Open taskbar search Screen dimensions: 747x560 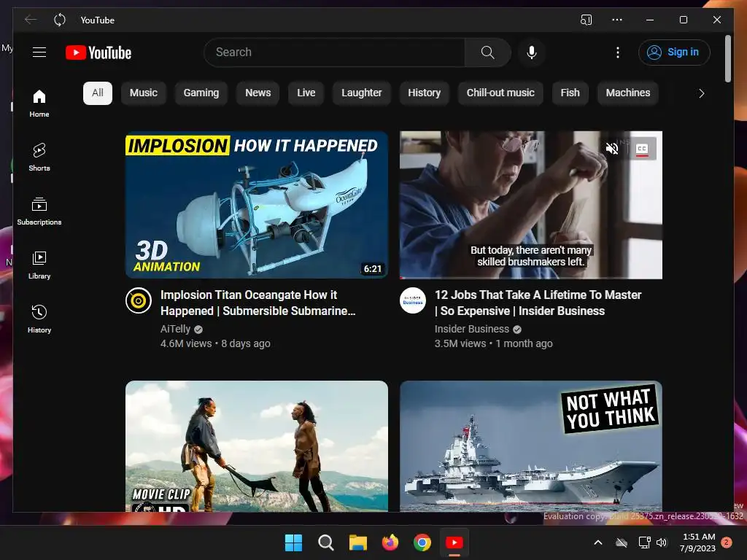point(326,542)
